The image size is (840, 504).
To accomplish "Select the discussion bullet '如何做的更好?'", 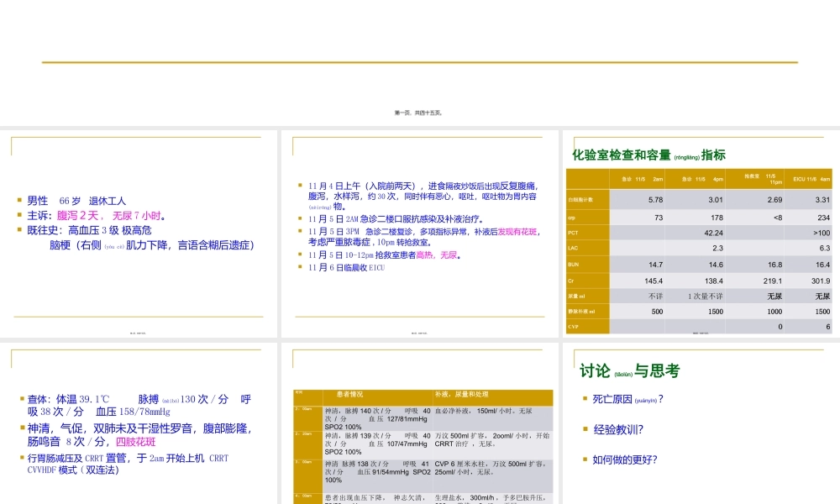I will tap(625, 459).
